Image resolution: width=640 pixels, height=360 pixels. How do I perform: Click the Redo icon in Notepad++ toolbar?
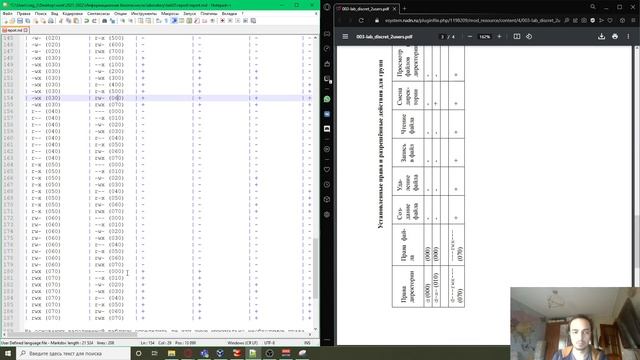click(x=94, y=21)
